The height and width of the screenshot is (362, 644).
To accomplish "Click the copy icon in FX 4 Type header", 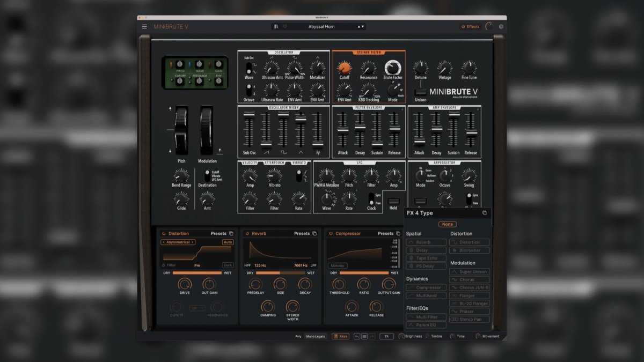I will click(484, 213).
